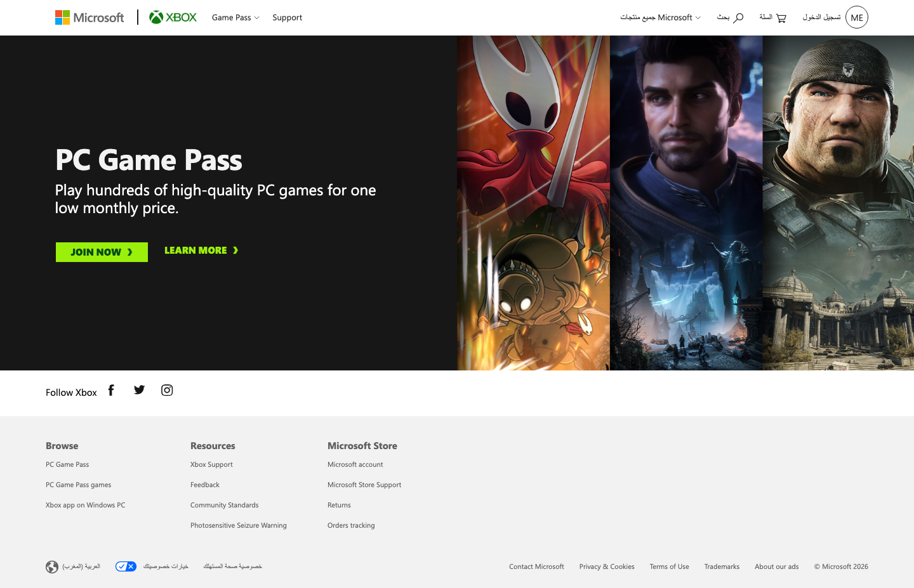Click the ME account avatar

[857, 18]
